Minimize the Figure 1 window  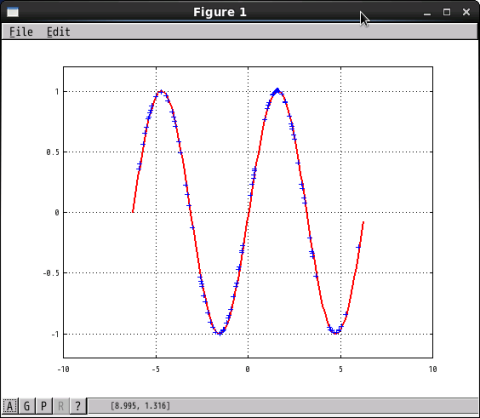pos(427,13)
